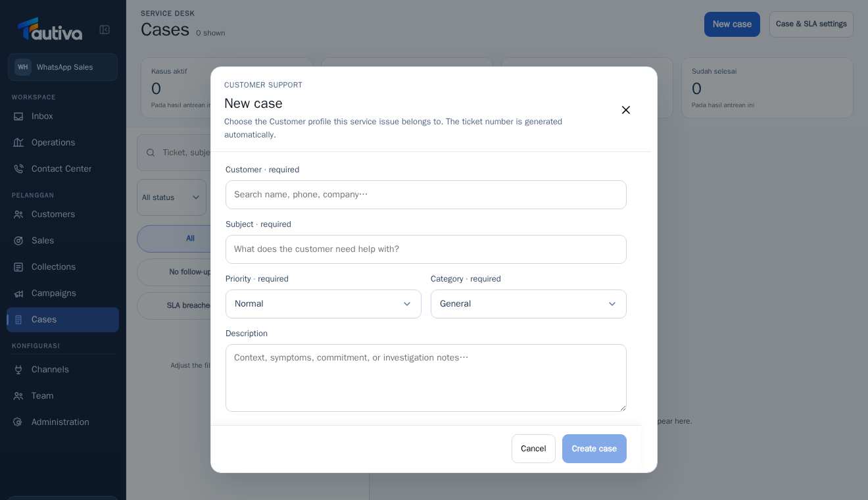Navigate to Campaigns in sidebar
Image resolution: width=868 pixels, height=500 pixels.
pos(63,293)
